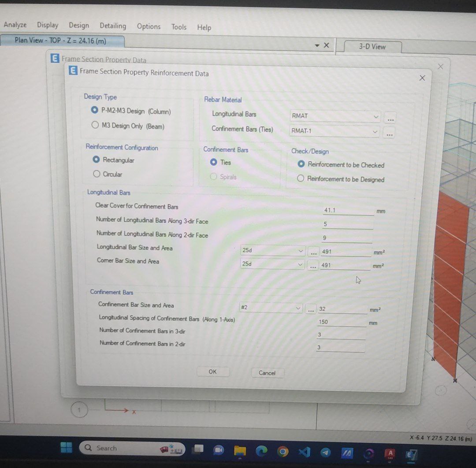Open Visual Studio Code from taskbar

(304, 452)
